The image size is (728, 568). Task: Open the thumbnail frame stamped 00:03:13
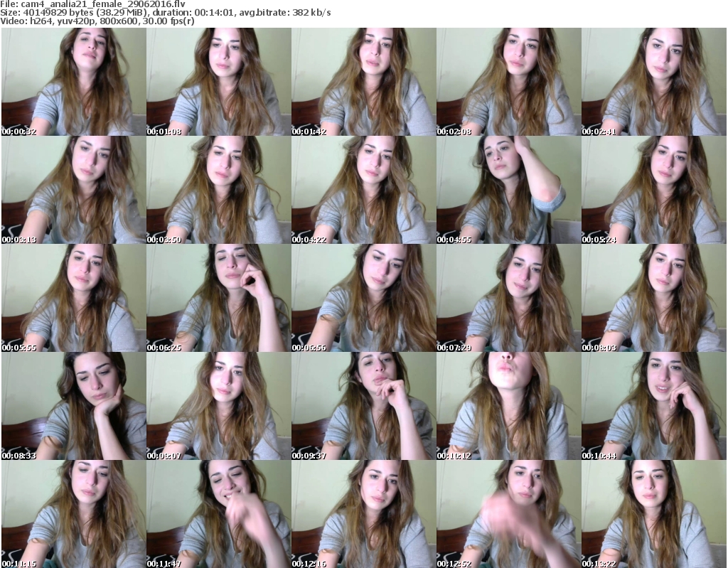pos(73,190)
